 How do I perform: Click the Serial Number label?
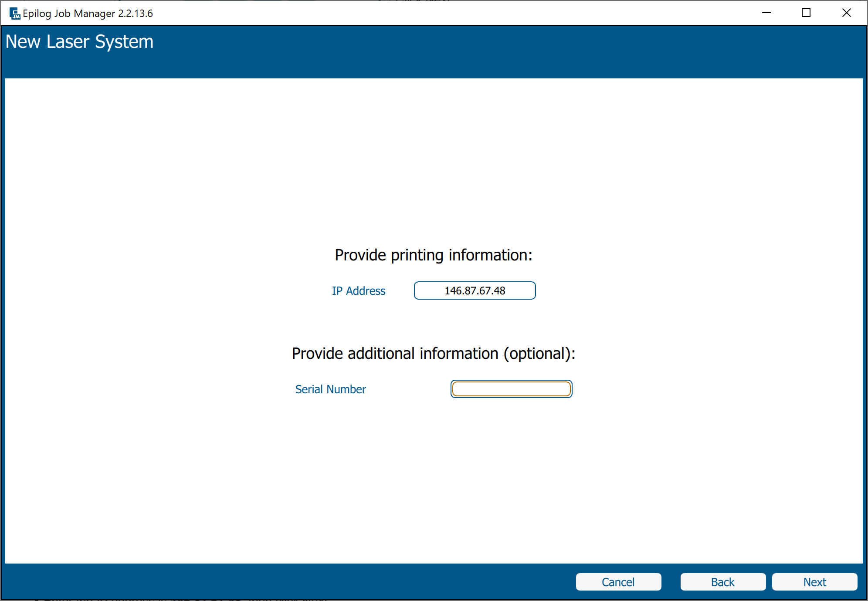330,389
